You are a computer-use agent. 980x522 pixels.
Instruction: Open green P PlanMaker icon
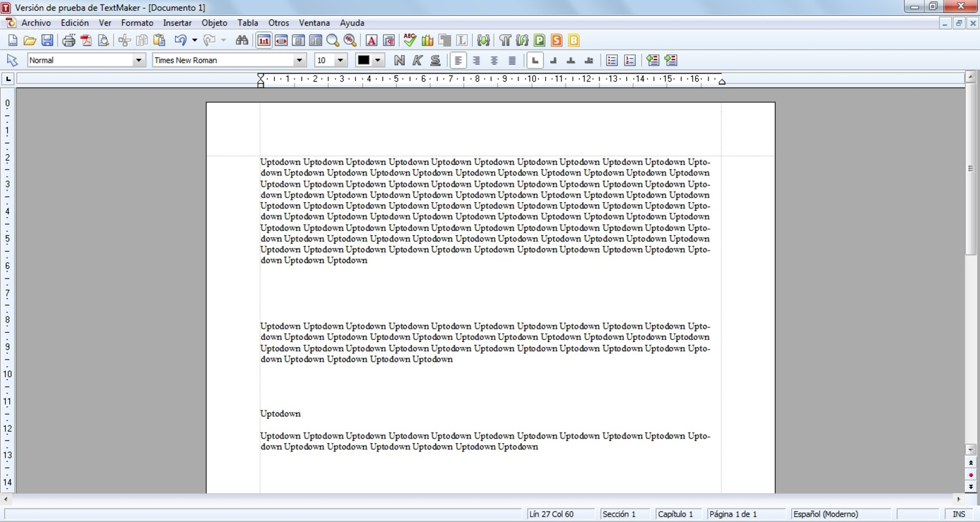coord(539,40)
